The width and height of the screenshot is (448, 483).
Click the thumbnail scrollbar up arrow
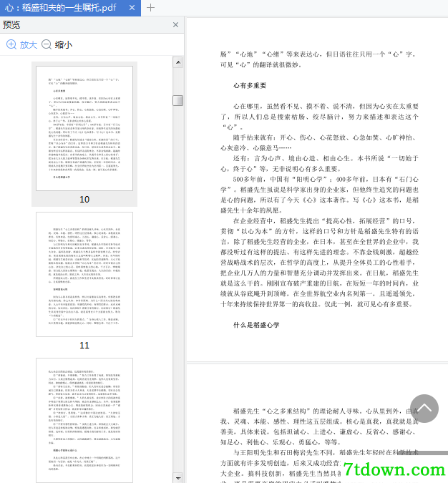pos(178,62)
